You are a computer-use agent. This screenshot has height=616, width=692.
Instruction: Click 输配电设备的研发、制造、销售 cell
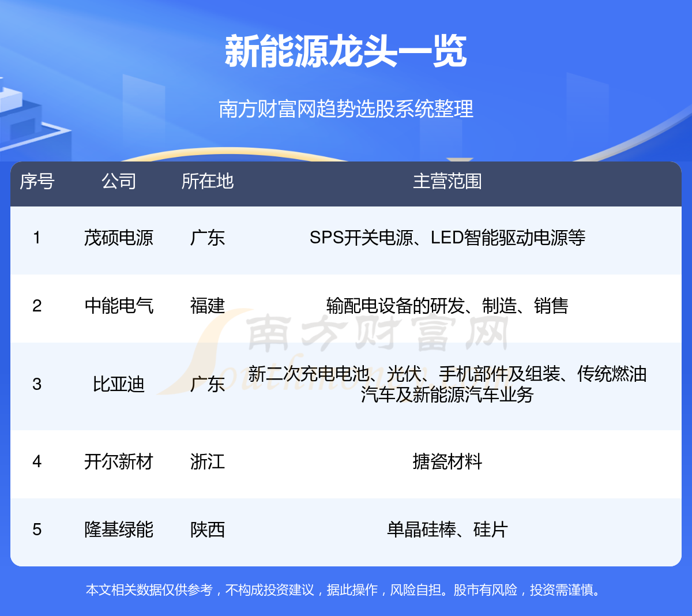[447, 305]
